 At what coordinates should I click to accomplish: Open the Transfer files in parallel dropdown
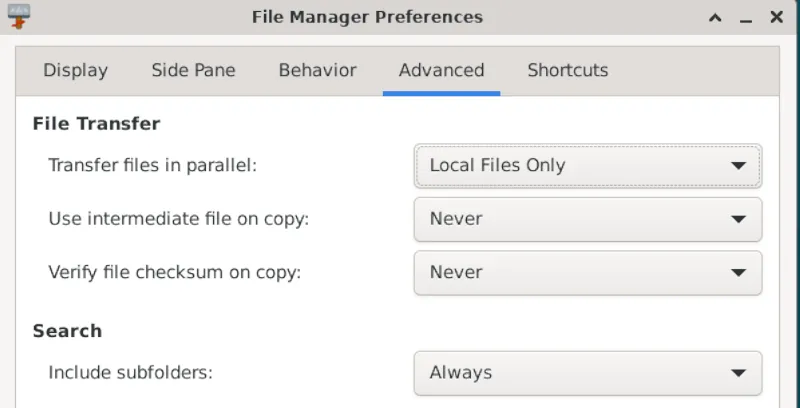pos(587,165)
